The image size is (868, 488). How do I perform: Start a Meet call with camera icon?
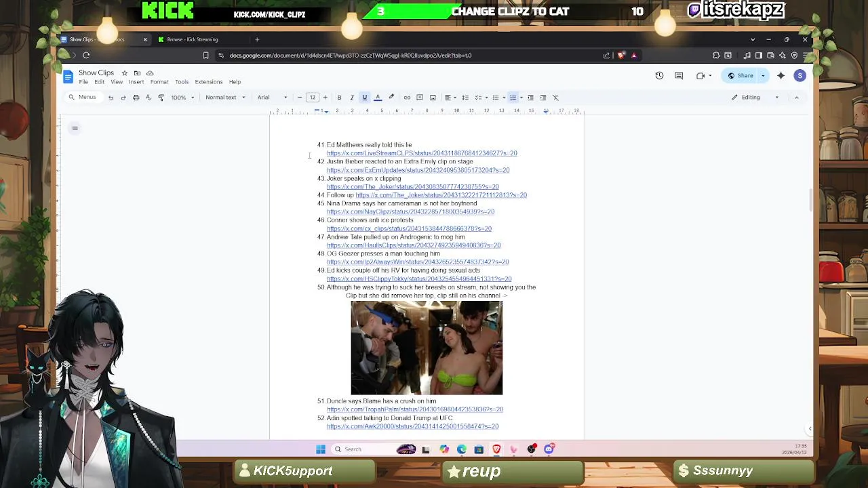701,76
